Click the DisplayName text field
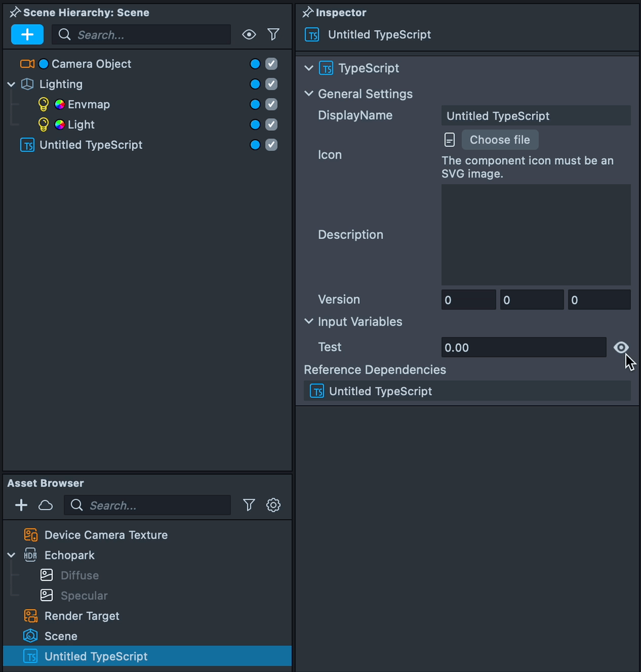The height and width of the screenshot is (672, 641). pyautogui.click(x=536, y=115)
